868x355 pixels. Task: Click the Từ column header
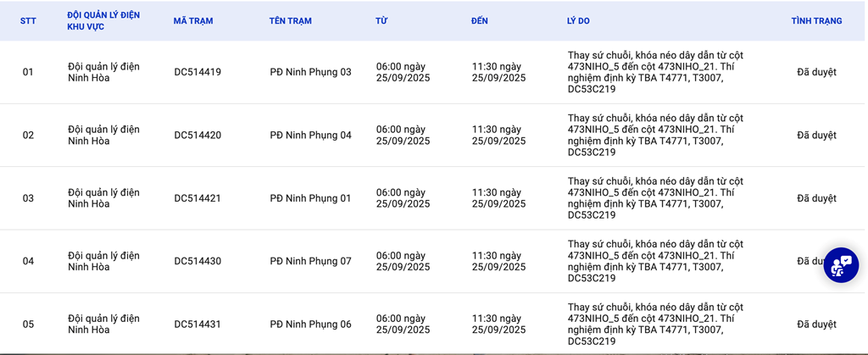(381, 21)
